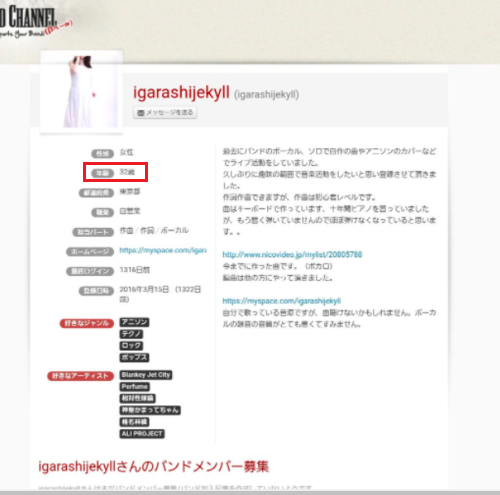Image resolution: width=500 pixels, height=495 pixels.
Task: Select the ALI PROJECT artist tag
Action: (x=142, y=434)
